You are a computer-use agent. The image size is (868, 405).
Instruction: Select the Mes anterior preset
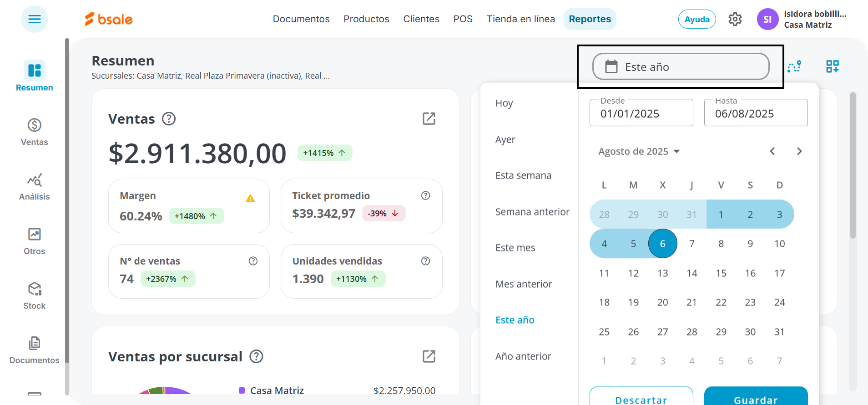[x=524, y=284]
